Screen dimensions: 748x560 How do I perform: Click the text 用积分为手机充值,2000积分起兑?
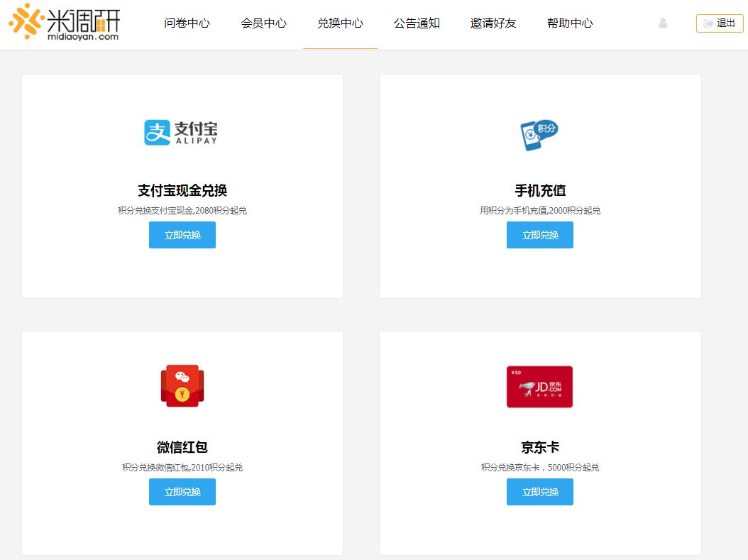click(x=540, y=210)
